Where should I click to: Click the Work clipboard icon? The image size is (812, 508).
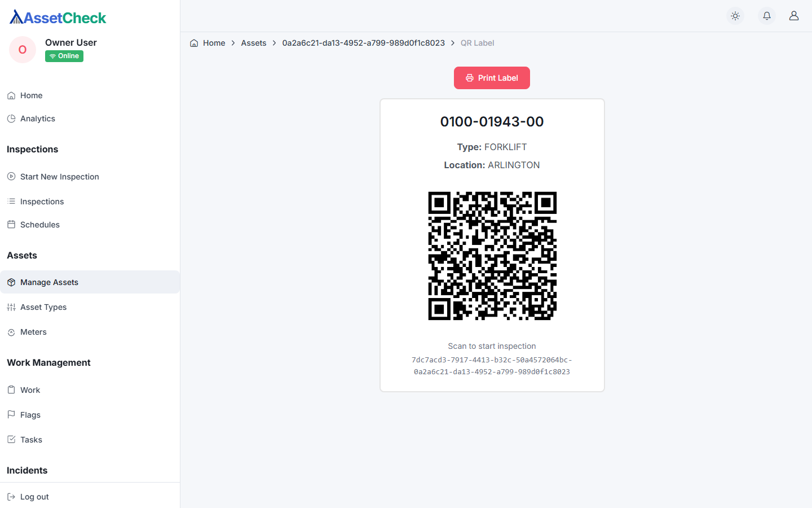pos(11,390)
